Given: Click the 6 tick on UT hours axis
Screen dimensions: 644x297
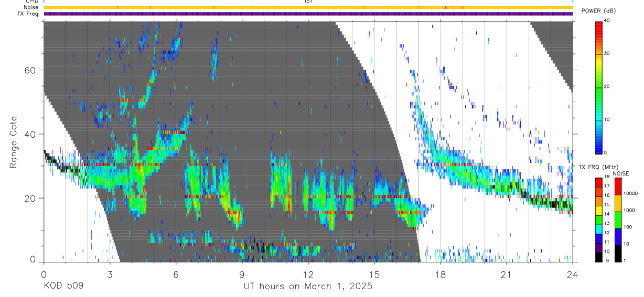Looking at the screenshot, I should 176,274.
